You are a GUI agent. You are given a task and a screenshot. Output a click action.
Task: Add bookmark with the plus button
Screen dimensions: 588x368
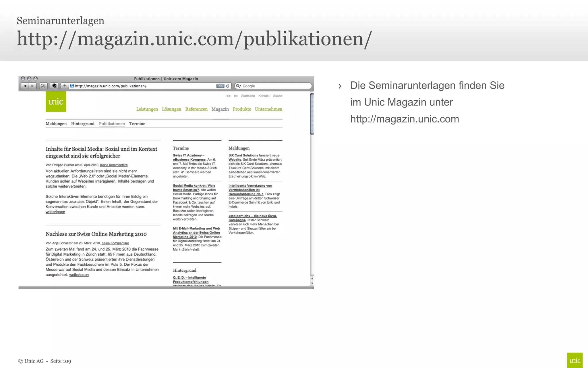65,86
